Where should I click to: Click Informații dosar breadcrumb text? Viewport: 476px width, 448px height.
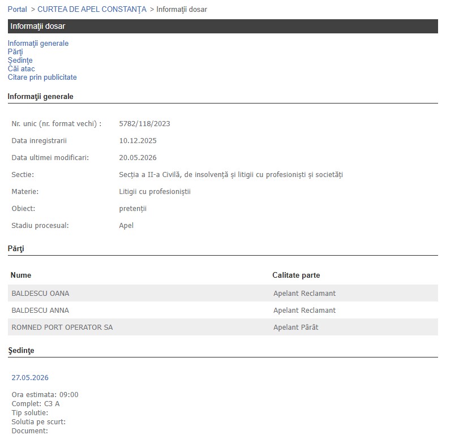[x=182, y=10]
